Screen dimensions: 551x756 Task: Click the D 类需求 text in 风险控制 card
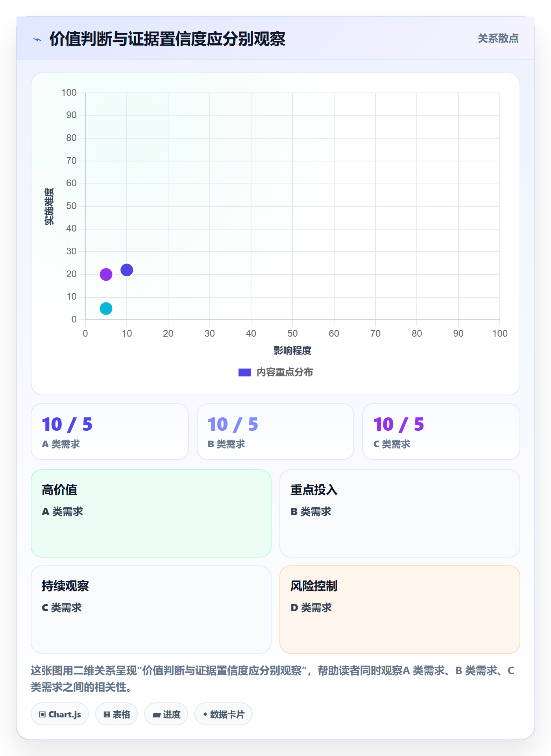(311, 608)
